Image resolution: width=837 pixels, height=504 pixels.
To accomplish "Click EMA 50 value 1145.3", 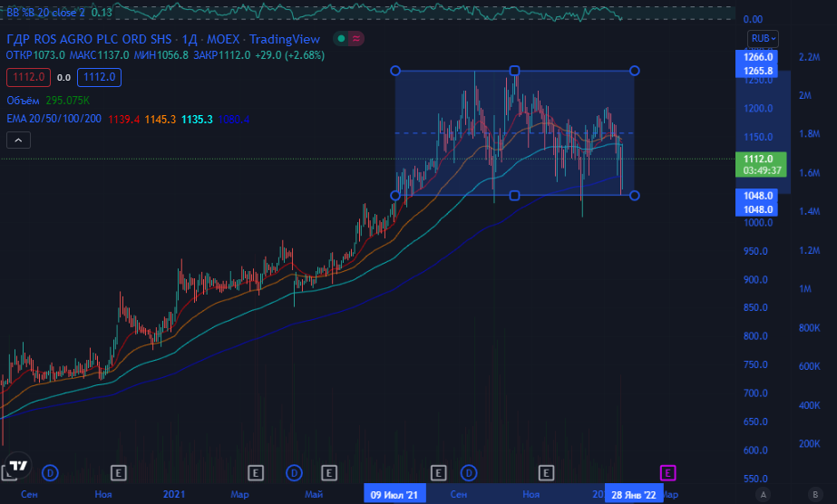I will [x=161, y=120].
